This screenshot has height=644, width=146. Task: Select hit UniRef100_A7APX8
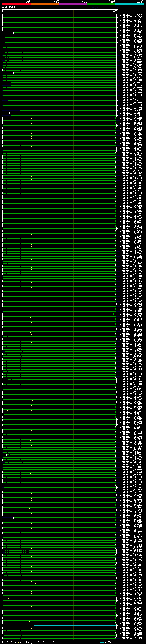coord(131,636)
